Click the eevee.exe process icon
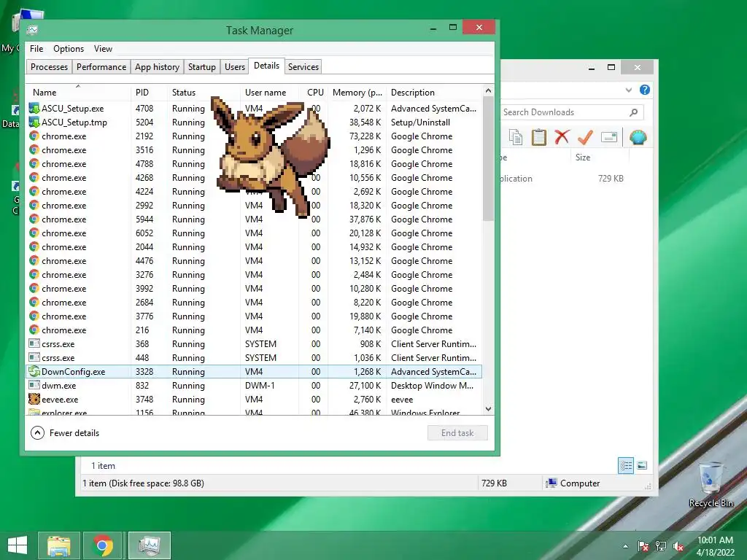Screen dimensions: 747x560 [34, 399]
